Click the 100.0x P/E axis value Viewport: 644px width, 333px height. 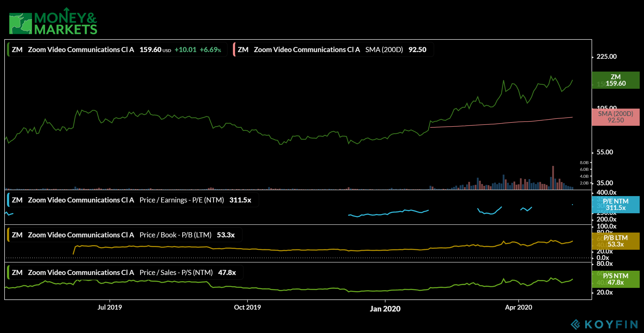(606, 226)
